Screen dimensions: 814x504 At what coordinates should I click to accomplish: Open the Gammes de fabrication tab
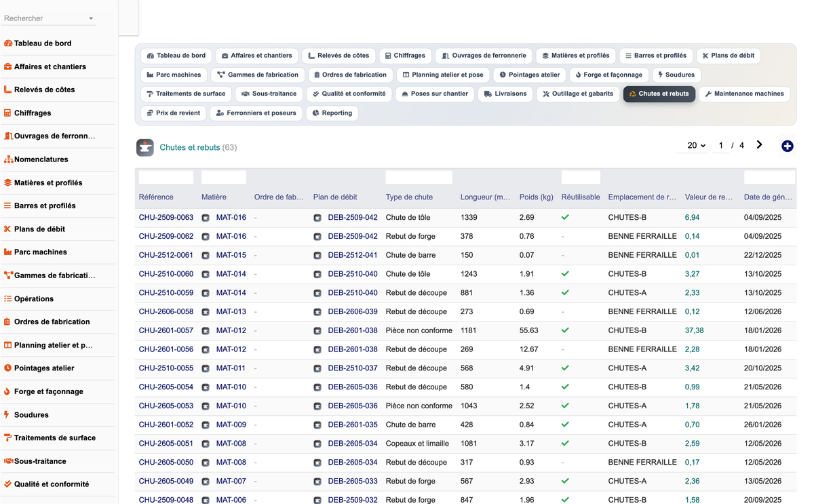tap(258, 75)
